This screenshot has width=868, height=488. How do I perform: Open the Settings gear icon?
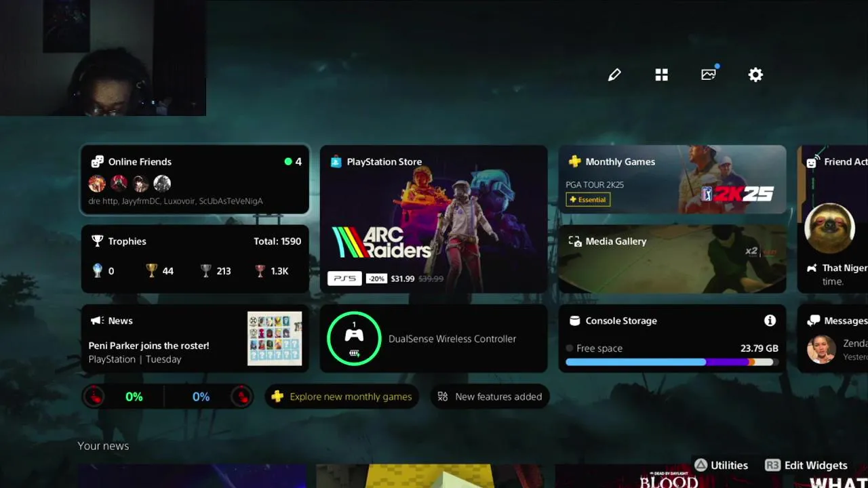[x=755, y=75]
